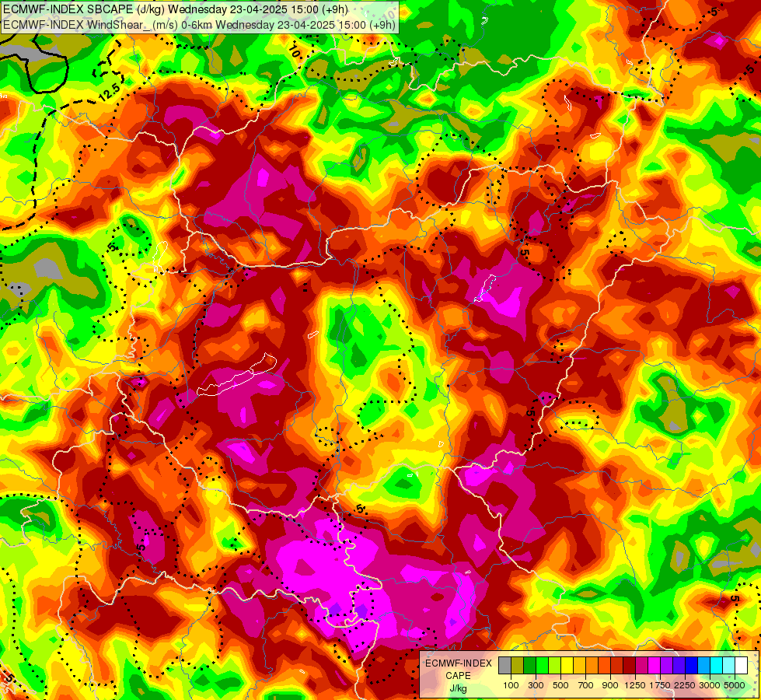Click the ECMWF-INDEX WindShear title line
This screenshot has width=761, height=700.
tap(200, 25)
